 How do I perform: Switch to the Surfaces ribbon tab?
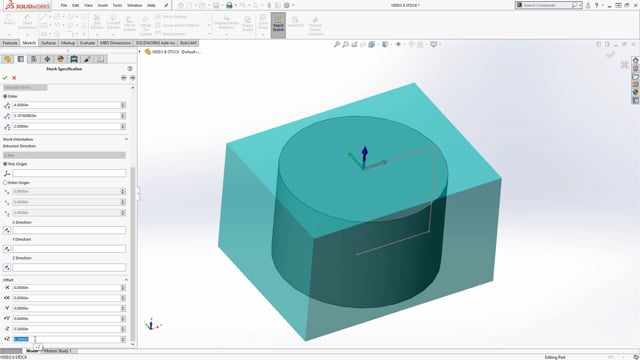[49, 43]
